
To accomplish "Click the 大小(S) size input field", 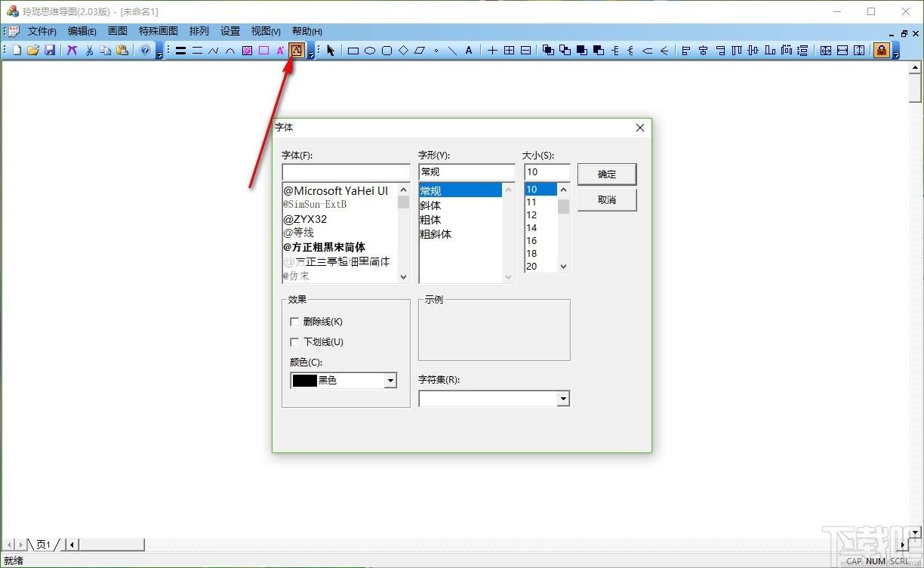I will 547,172.
